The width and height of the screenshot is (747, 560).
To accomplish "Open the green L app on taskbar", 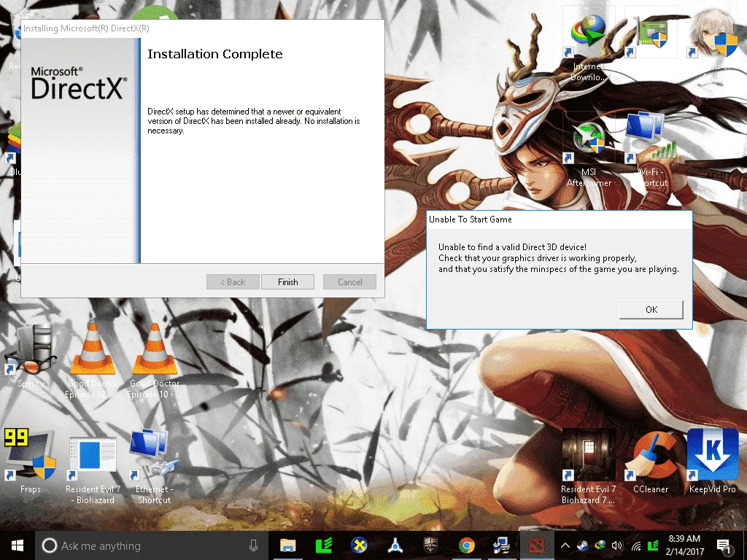I will pos(323,545).
